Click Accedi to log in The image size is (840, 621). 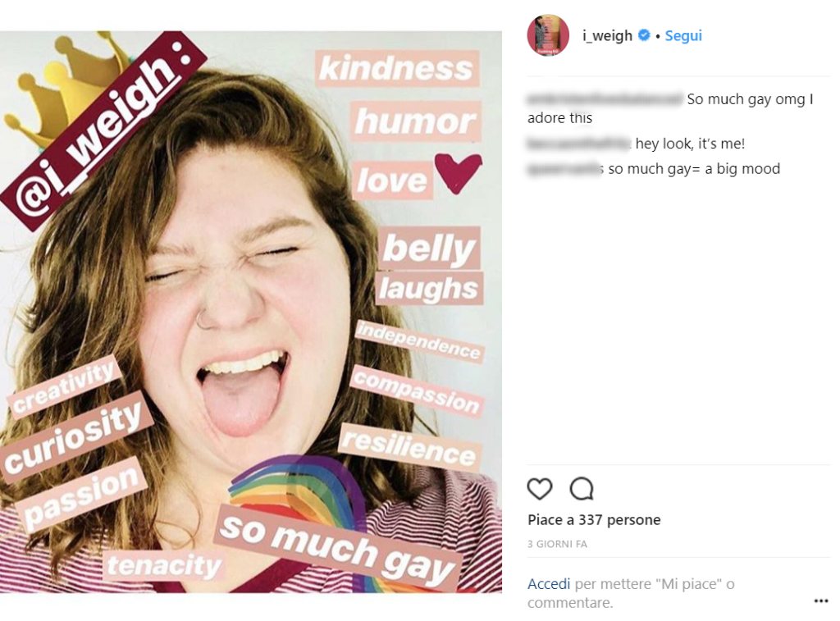(549, 584)
